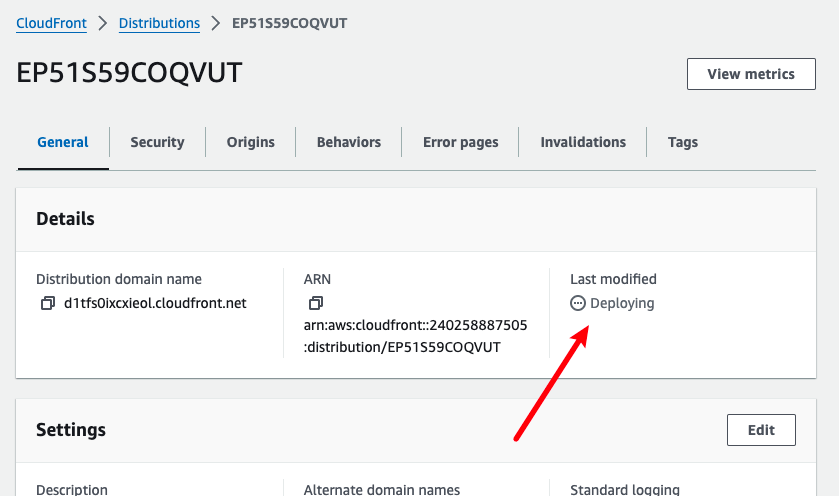Click the Settings section heading
Image resolution: width=839 pixels, height=496 pixels.
click(x=71, y=430)
